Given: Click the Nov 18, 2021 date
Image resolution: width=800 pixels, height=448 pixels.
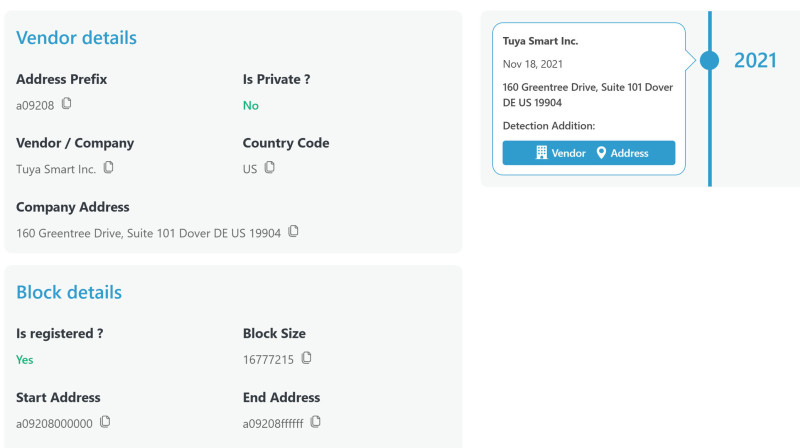Looking at the screenshot, I should tap(532, 64).
